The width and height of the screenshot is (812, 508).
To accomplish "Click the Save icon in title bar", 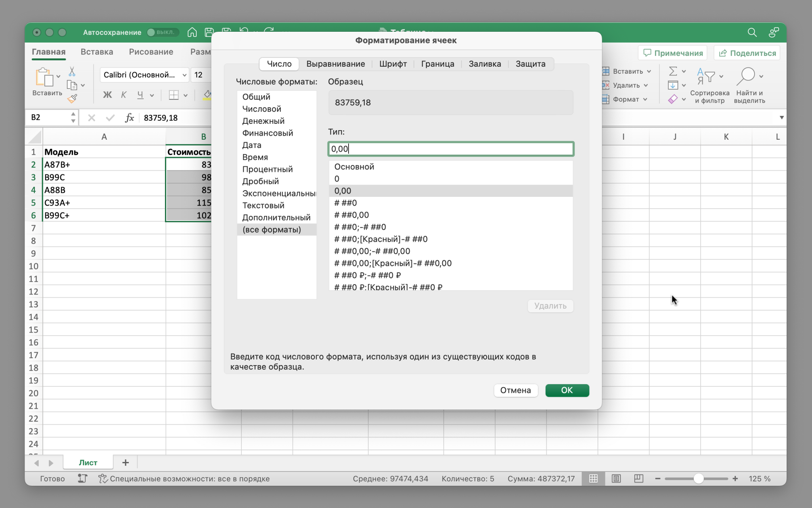I will pyautogui.click(x=209, y=32).
